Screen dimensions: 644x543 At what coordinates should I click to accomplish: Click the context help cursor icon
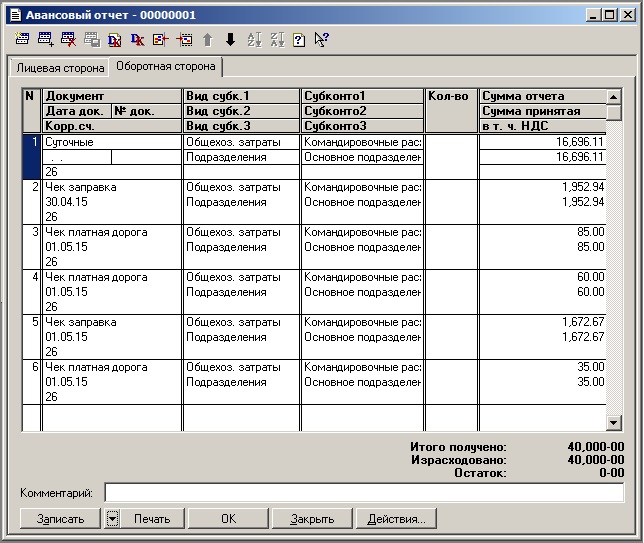321,40
